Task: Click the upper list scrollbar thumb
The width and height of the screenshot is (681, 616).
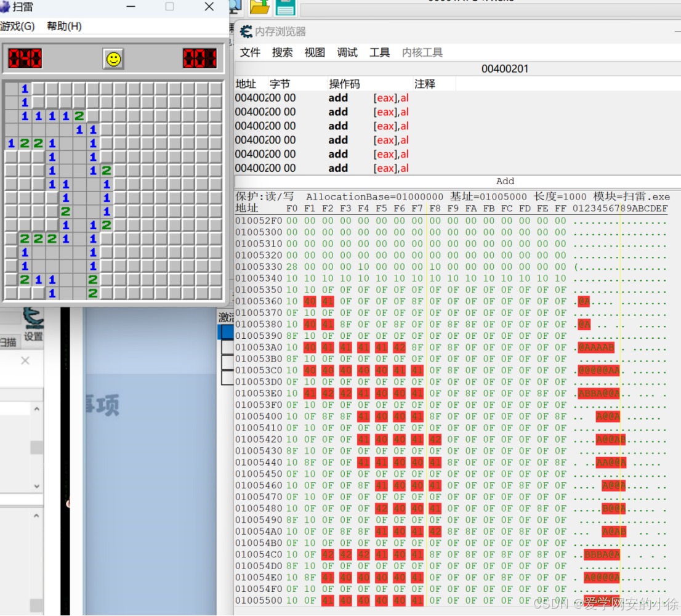Action: [x=36, y=447]
